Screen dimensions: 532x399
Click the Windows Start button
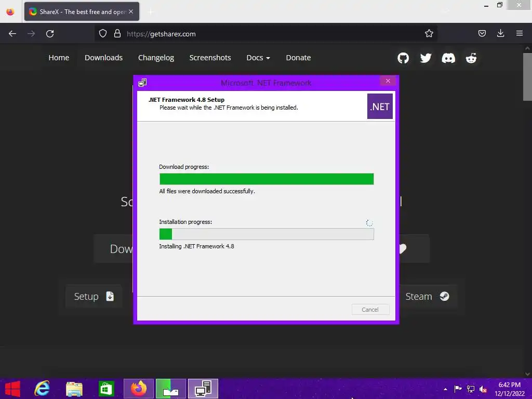click(12, 389)
